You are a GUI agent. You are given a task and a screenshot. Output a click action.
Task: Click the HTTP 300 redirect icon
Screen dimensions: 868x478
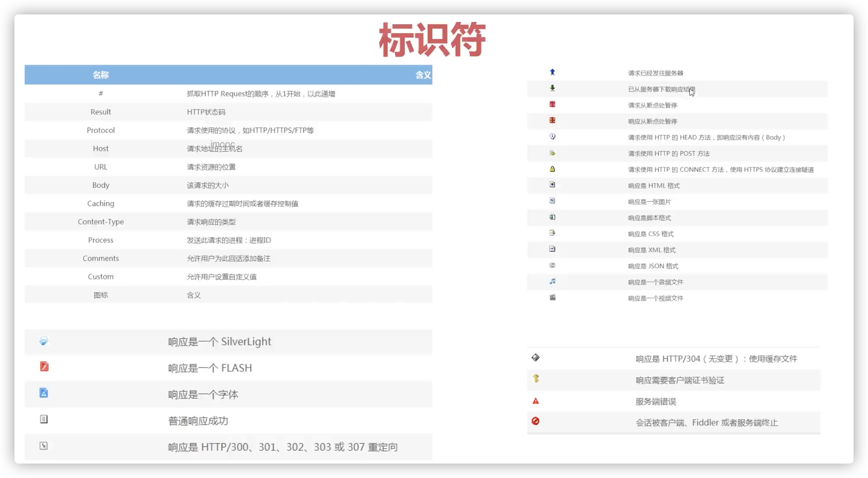[x=44, y=446]
